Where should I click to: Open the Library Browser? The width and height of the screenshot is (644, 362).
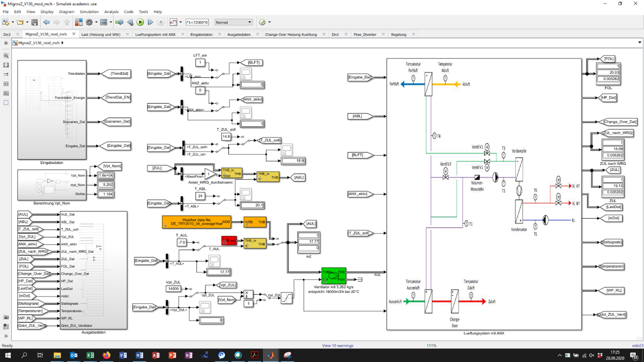point(79,22)
